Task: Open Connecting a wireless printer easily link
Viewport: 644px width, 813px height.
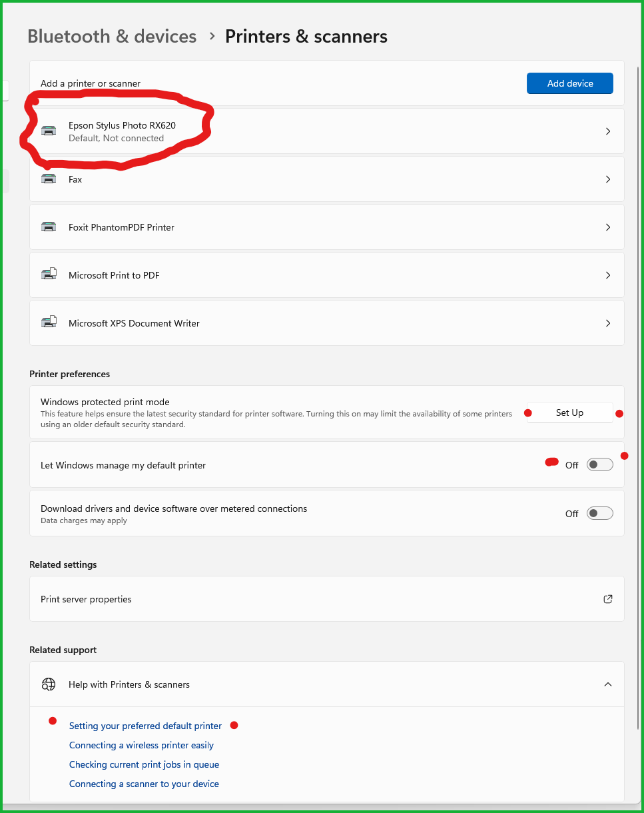Action: click(141, 745)
